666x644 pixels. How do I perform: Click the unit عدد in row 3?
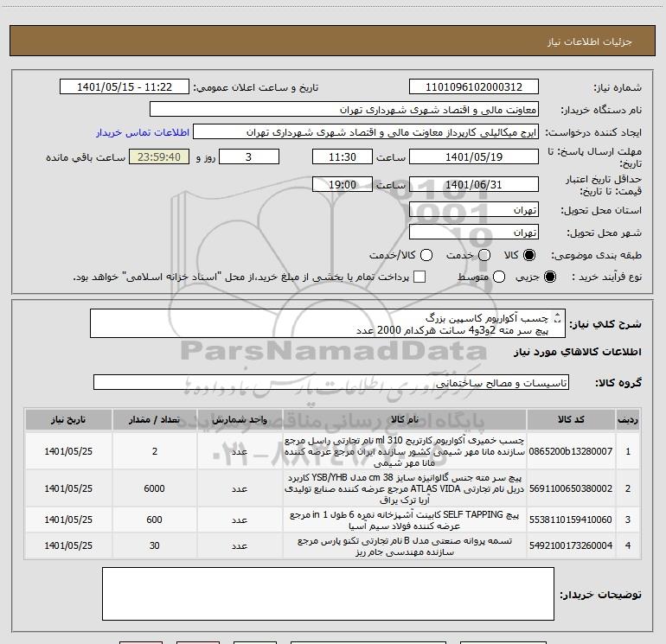tap(240, 520)
